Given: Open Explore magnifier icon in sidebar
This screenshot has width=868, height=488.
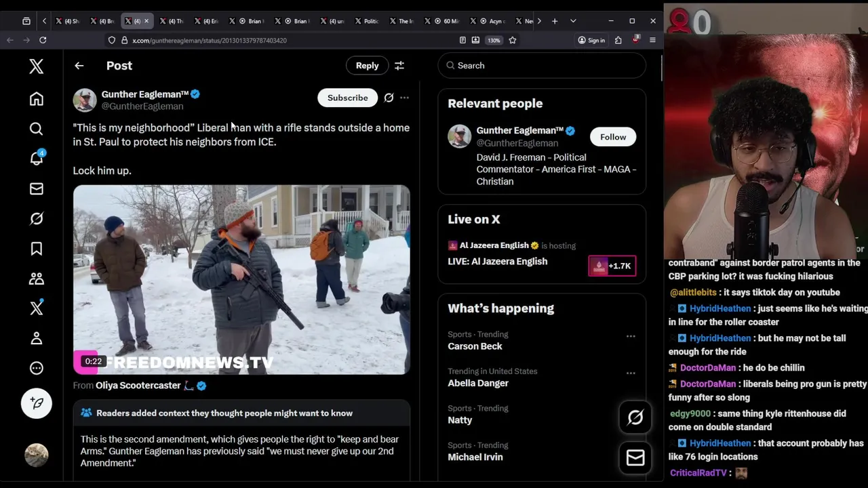Looking at the screenshot, I should tap(37, 129).
